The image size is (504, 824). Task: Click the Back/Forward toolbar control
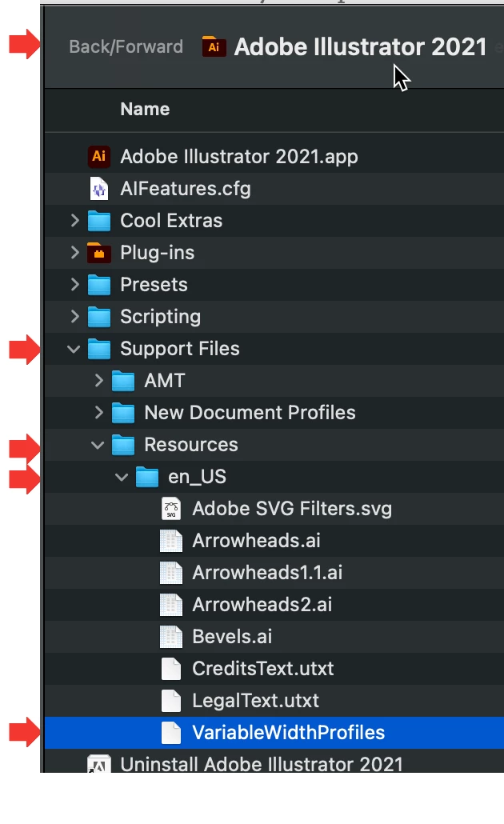(x=126, y=46)
